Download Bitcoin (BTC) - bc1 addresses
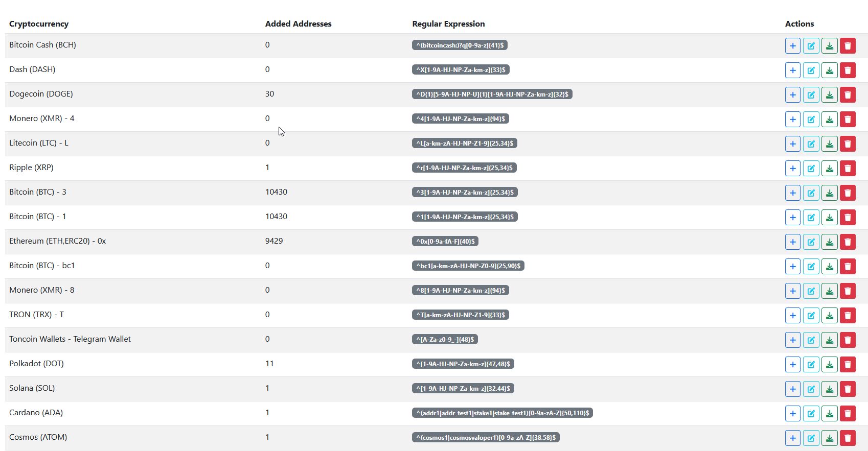Screen dimensions: 868x451 829,267
